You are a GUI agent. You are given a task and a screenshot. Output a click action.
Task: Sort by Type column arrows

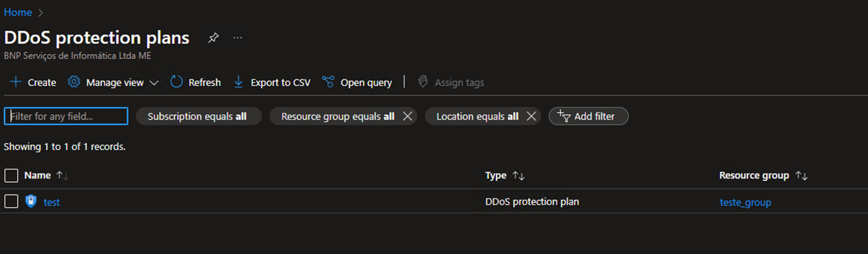pyautogui.click(x=519, y=175)
